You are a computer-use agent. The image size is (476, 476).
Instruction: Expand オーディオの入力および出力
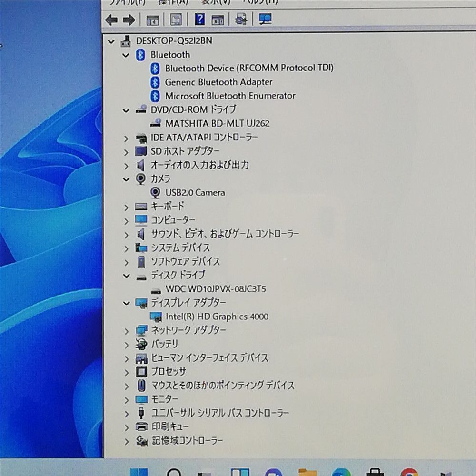(x=126, y=166)
